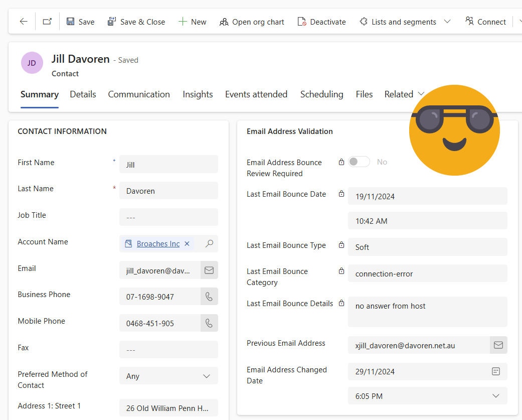This screenshot has width=522, height=420.
Task: Open calendar picker for Email Address Changed Date
Action: click(496, 371)
